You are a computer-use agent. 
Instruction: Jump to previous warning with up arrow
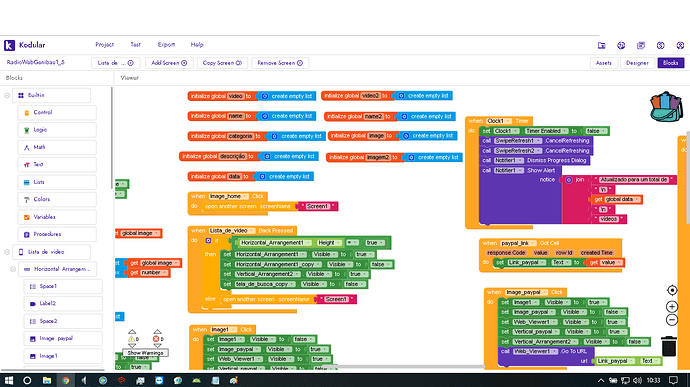coord(132,332)
